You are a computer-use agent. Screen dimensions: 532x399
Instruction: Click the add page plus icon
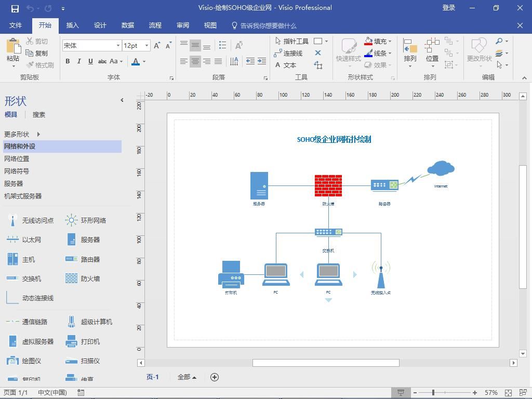(215, 377)
